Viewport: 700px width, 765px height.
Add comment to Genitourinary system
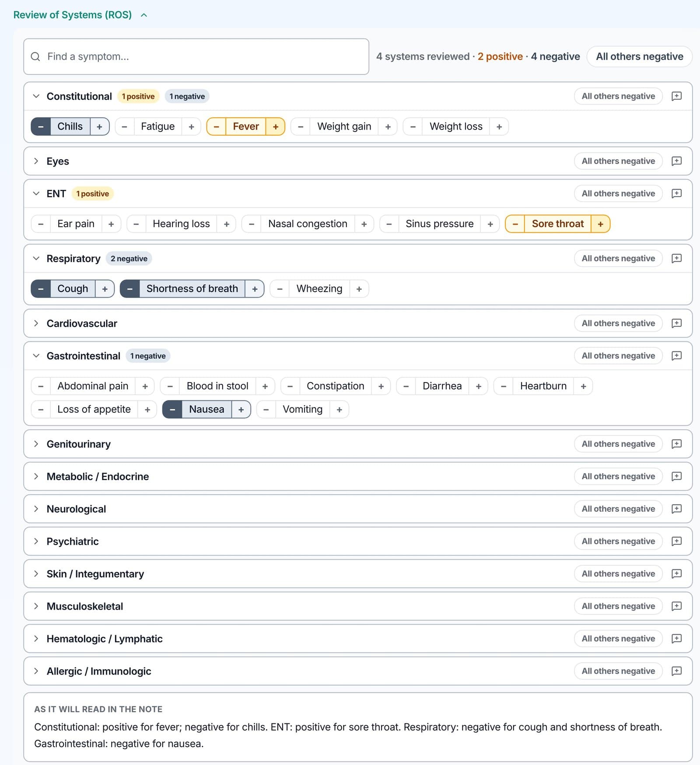(676, 444)
